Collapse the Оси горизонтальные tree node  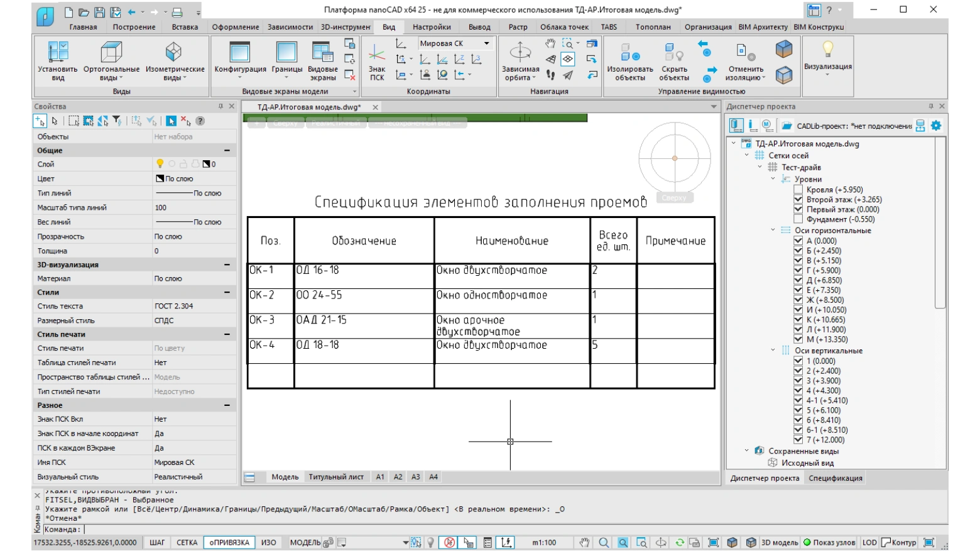coord(773,230)
